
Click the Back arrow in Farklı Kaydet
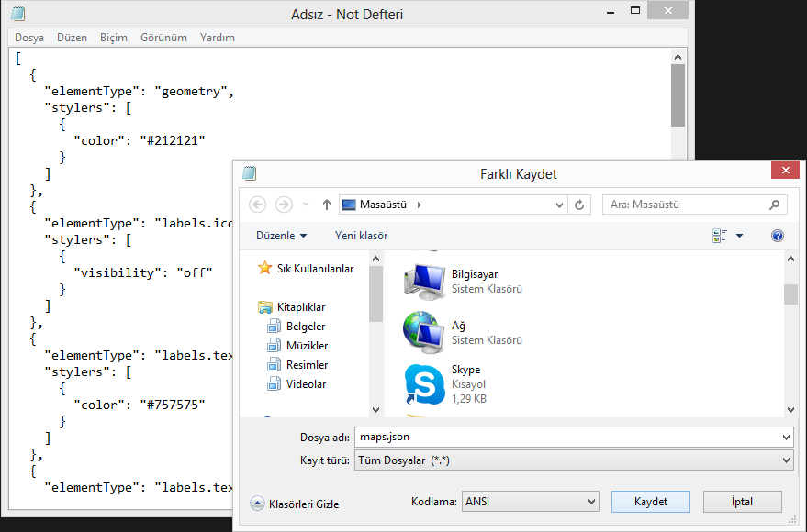pos(257,205)
